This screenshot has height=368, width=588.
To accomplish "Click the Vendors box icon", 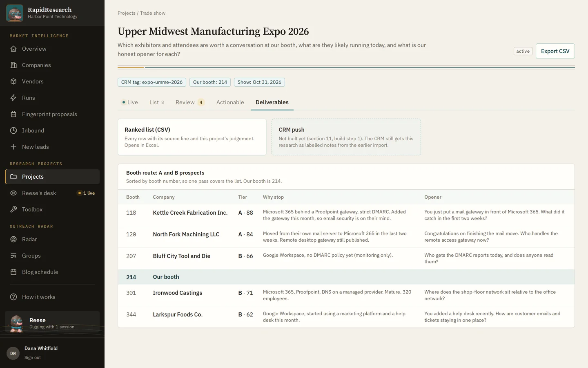I will [x=13, y=81].
